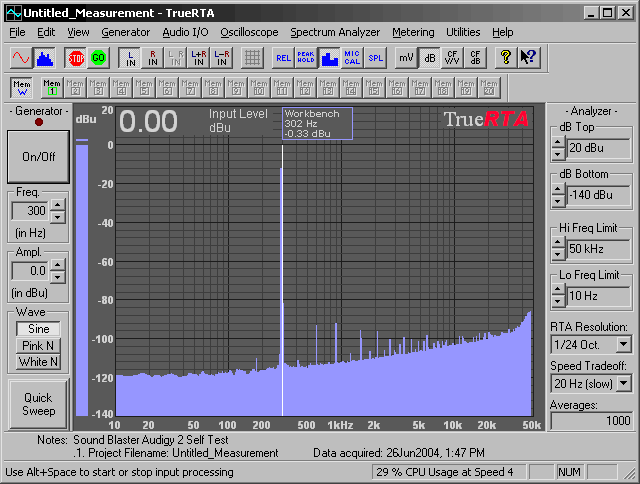Decrease Lo Freq Limit with down arrow
Screen dimensions: 640x484
pos(558,302)
